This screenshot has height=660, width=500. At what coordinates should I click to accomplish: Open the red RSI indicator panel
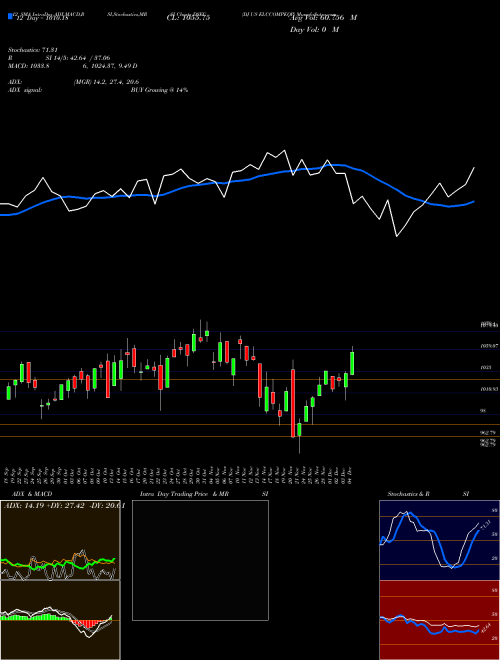[x=439, y=620]
